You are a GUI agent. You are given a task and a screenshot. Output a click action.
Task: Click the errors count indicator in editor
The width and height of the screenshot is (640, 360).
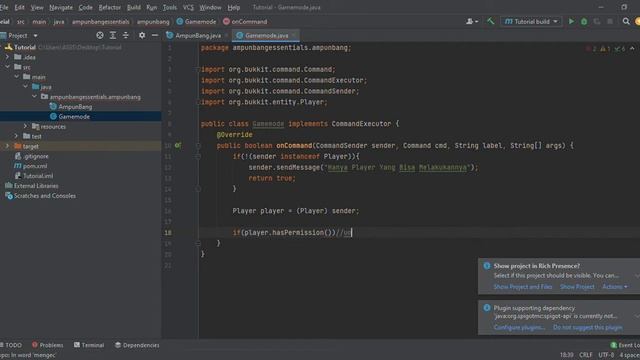click(x=591, y=49)
